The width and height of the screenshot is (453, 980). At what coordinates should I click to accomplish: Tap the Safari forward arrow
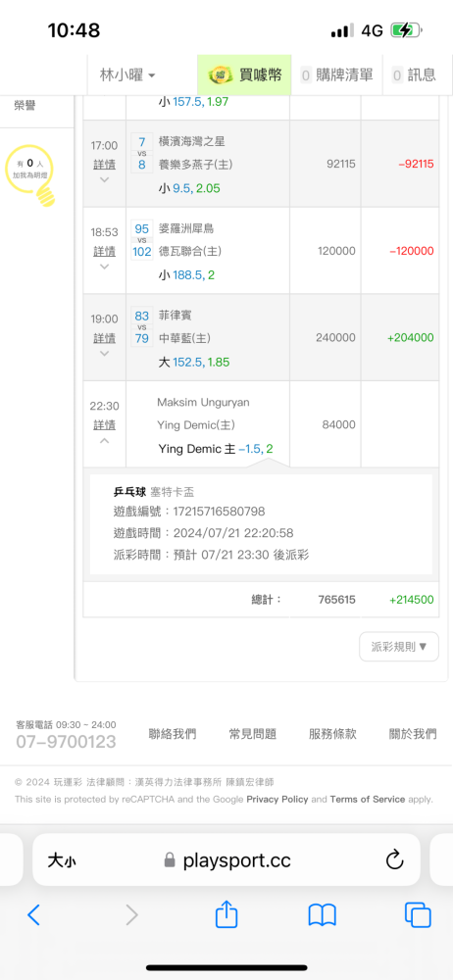click(x=131, y=915)
